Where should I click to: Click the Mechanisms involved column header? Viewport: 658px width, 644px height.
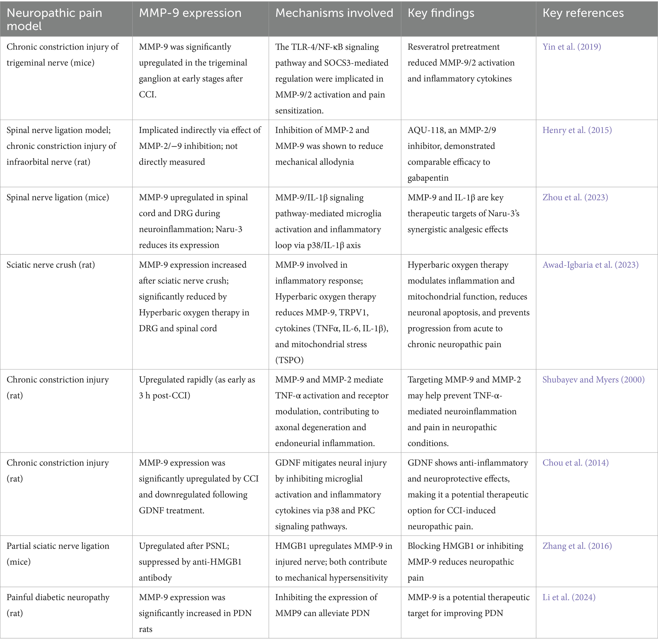(x=334, y=13)
